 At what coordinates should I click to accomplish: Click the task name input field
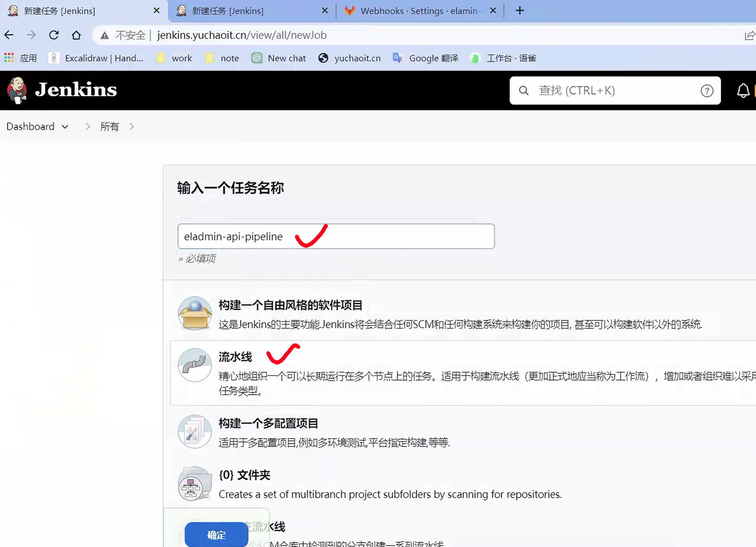click(x=393, y=236)
